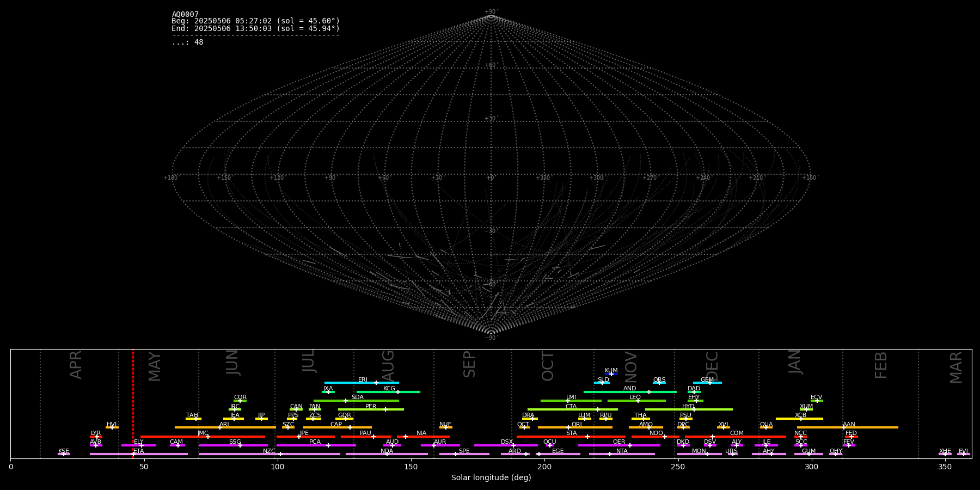
Task: Click the COR shower label
Action: pyautogui.click(x=240, y=397)
